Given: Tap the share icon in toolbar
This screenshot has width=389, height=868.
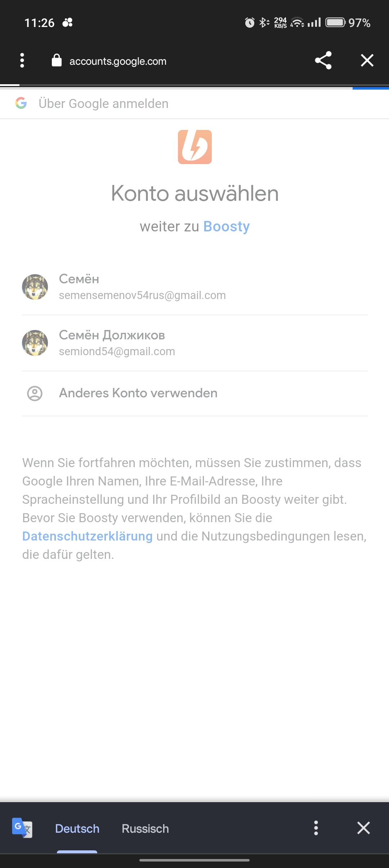Looking at the screenshot, I should pos(323,60).
